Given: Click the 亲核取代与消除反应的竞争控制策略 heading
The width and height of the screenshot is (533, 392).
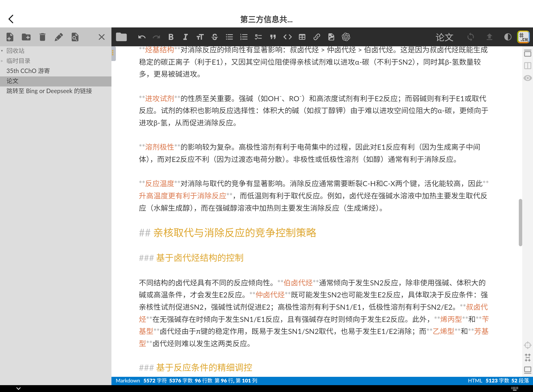Looking at the screenshot, I should [235, 233].
